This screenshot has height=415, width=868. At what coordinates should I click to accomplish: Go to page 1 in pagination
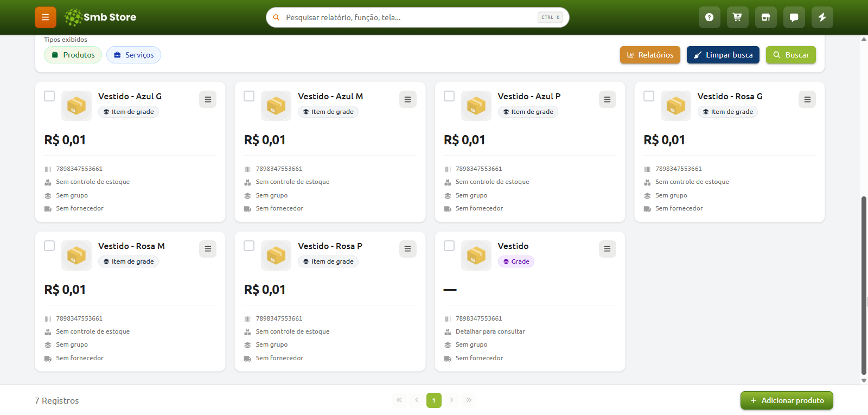coord(434,400)
